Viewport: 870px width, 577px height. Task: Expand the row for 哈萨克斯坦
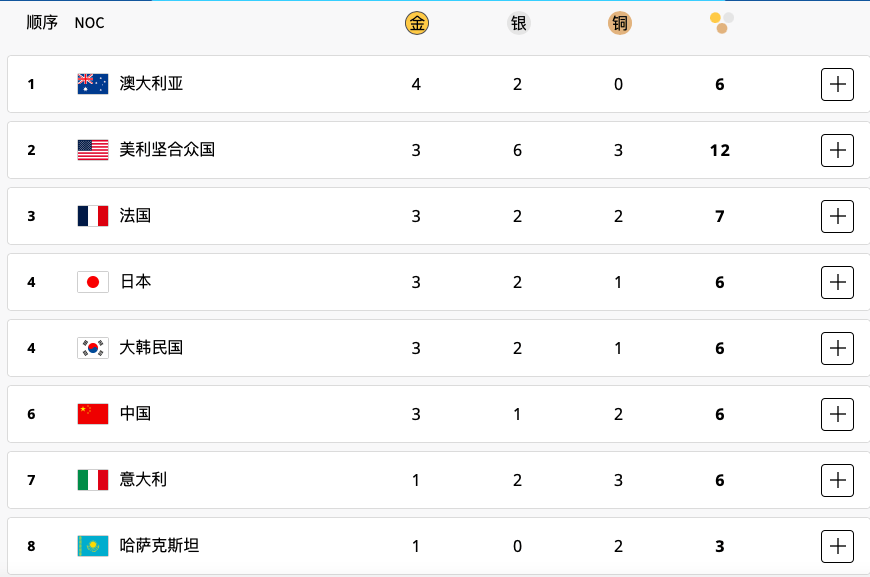[837, 546]
